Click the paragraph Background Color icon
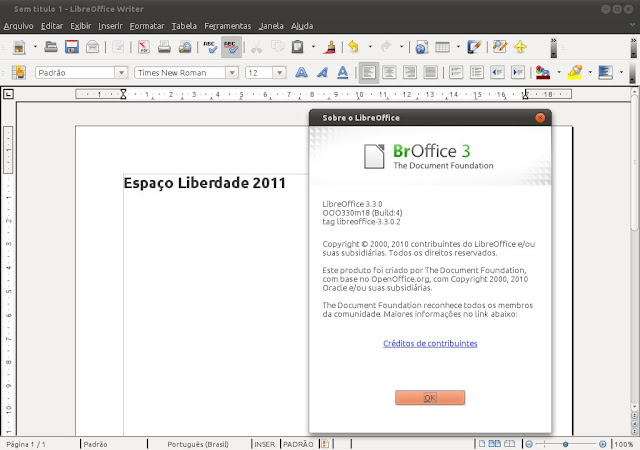 point(605,73)
